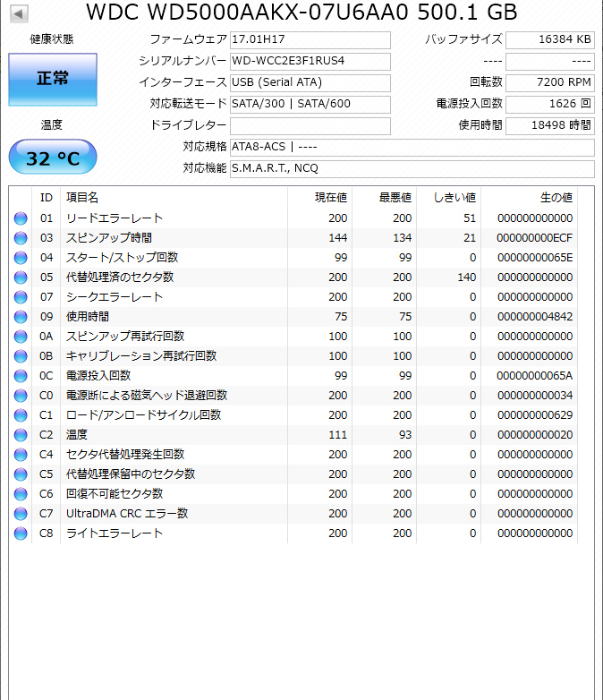
Task: Click the interface field USB (Serial ATA)
Action: 310,82
